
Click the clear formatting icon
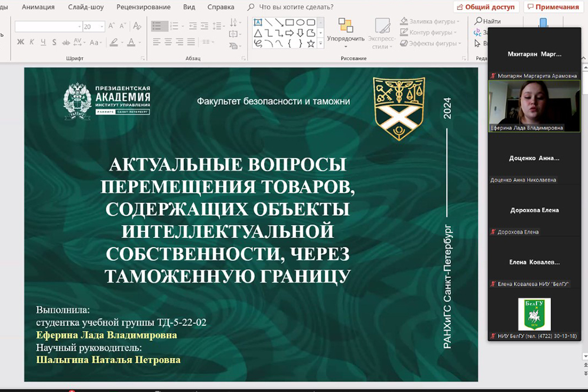point(137,26)
